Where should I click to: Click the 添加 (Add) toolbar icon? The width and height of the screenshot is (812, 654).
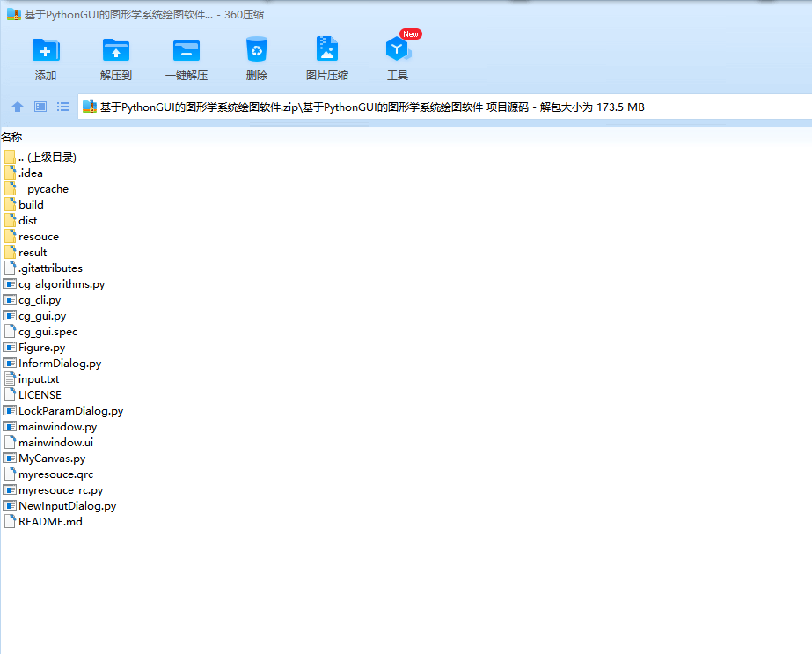click(x=46, y=50)
